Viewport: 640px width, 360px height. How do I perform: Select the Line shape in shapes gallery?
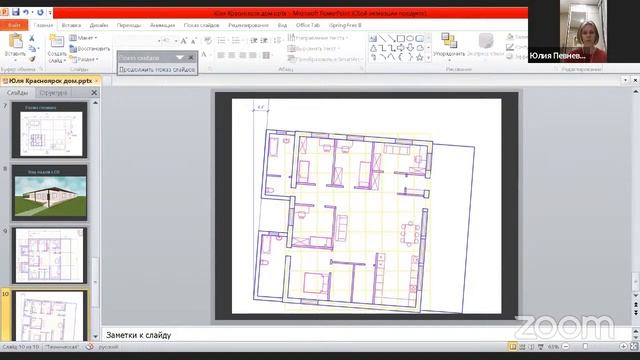pos(382,38)
